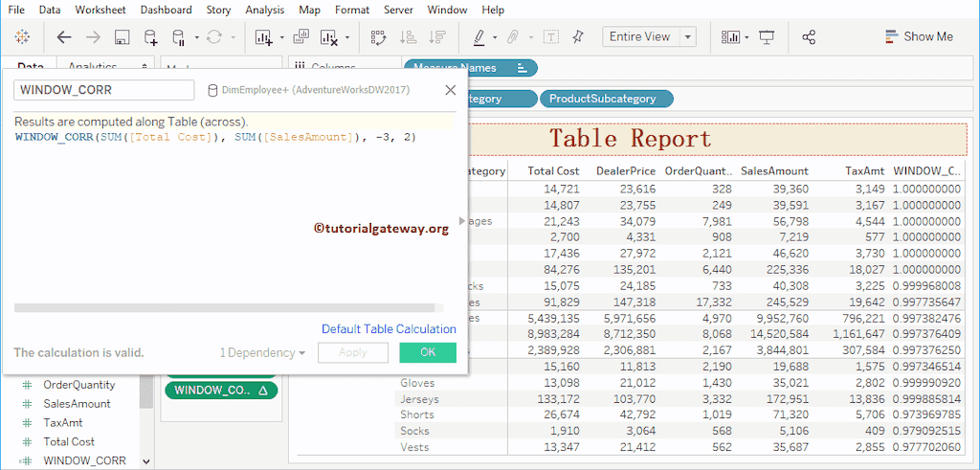Open the File menu

point(17,10)
